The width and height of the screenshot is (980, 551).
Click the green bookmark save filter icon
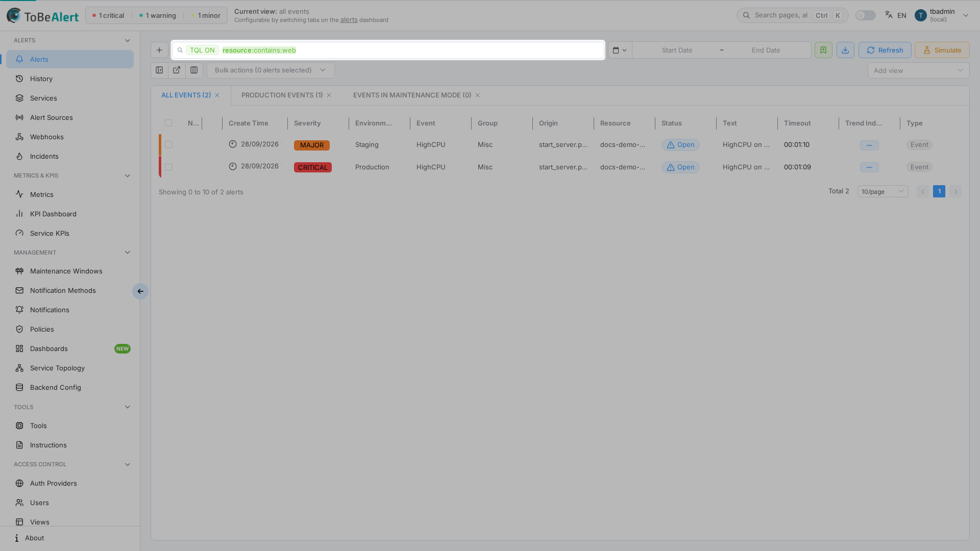click(x=823, y=50)
